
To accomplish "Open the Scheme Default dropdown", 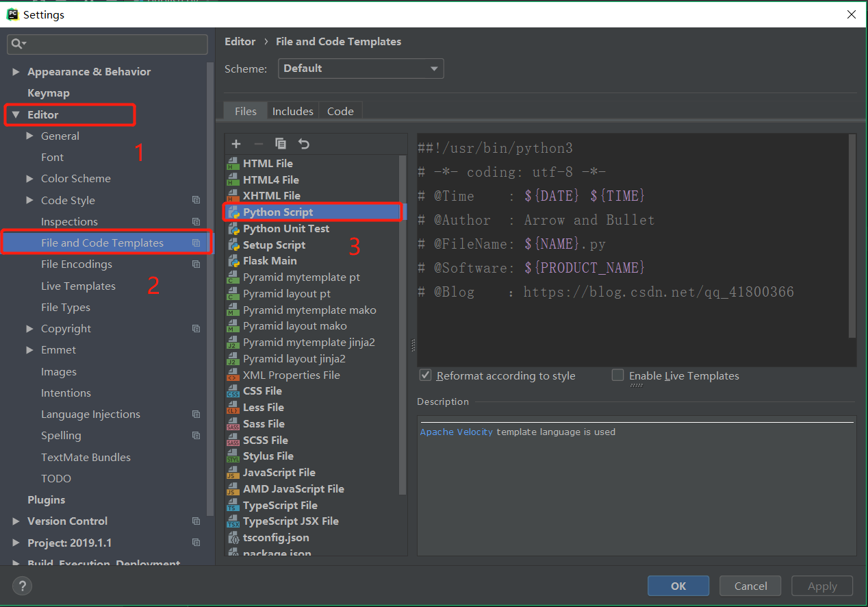I will point(361,69).
